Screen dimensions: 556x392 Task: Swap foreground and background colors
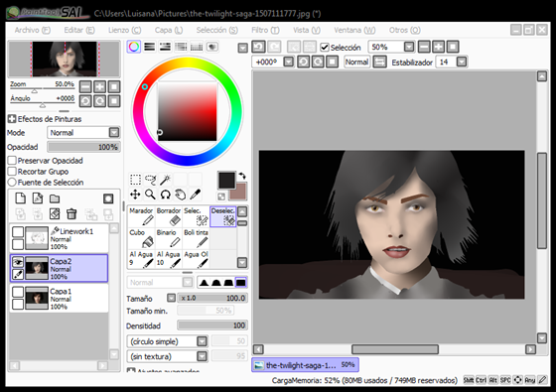tap(242, 176)
